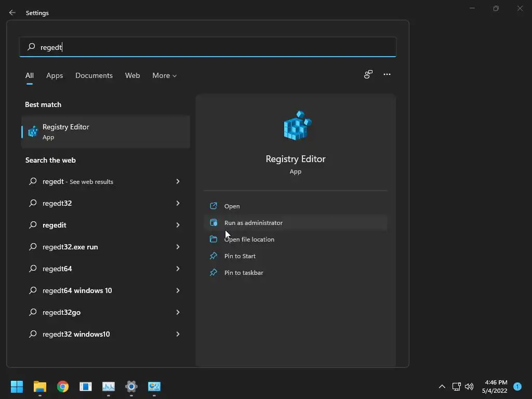Go back using the Settings back arrow
Screen dimensions: 532x399
(12, 12)
